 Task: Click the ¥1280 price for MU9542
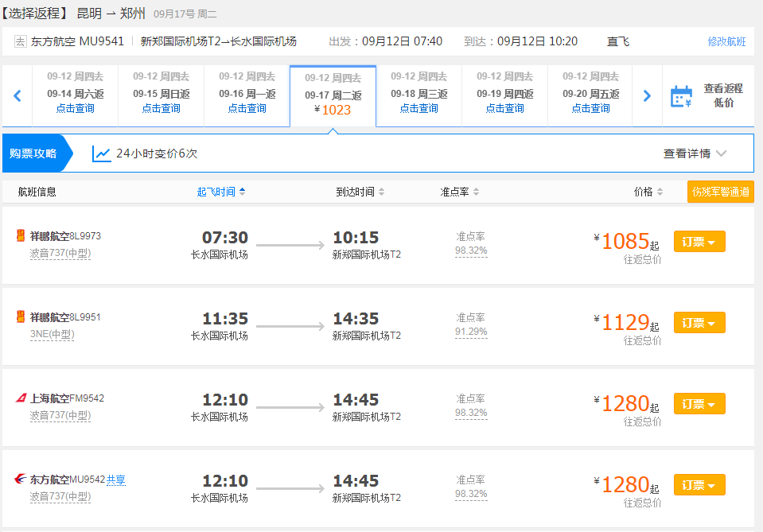(x=626, y=485)
